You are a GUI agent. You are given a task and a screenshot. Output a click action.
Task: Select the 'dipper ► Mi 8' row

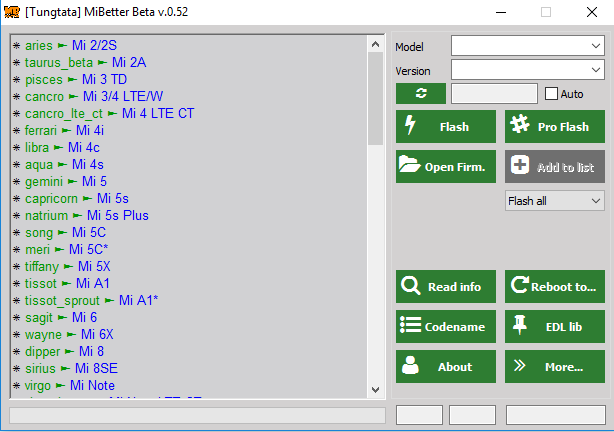189,352
